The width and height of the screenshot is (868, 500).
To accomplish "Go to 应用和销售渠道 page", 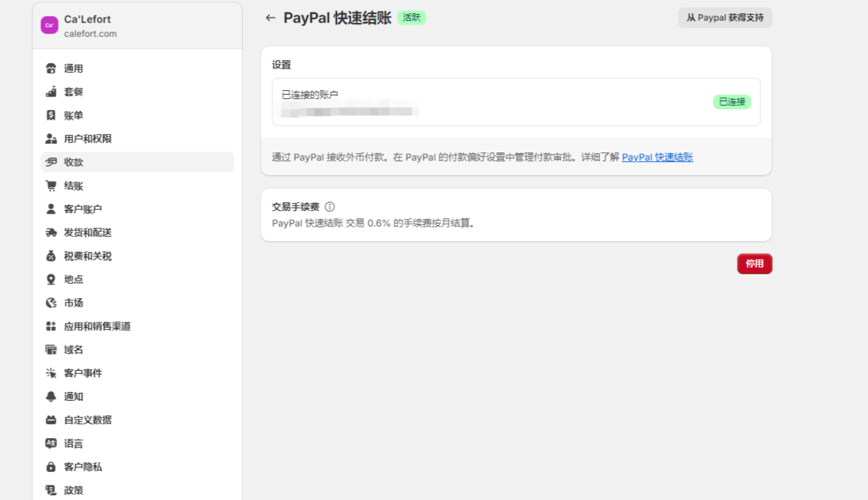I will [x=137, y=326].
